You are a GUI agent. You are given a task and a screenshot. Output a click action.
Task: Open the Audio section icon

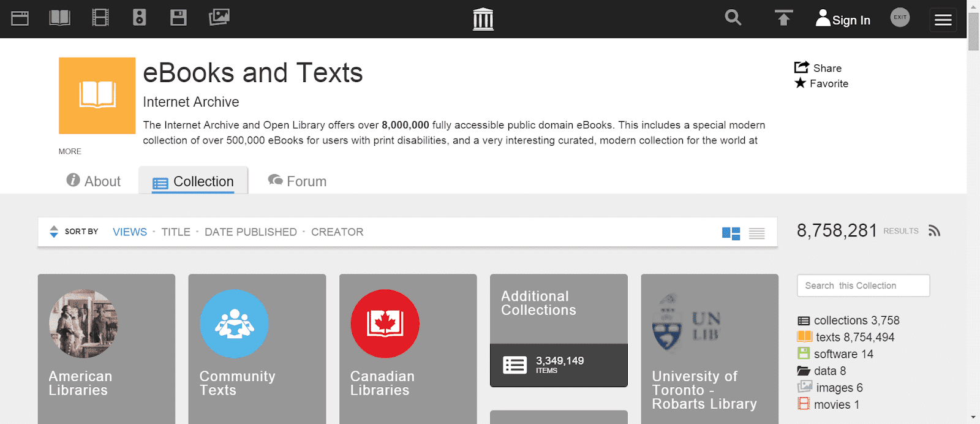click(x=139, y=18)
